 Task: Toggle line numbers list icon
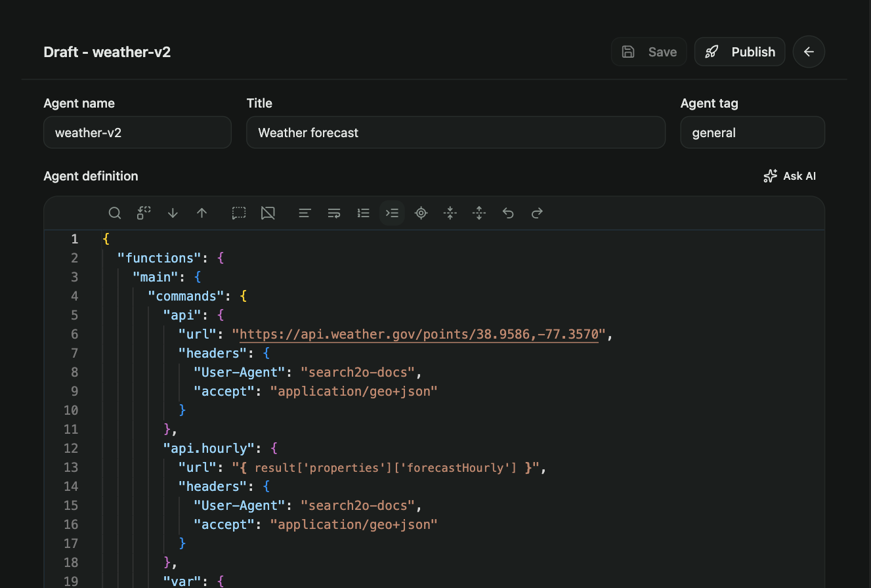click(x=363, y=213)
